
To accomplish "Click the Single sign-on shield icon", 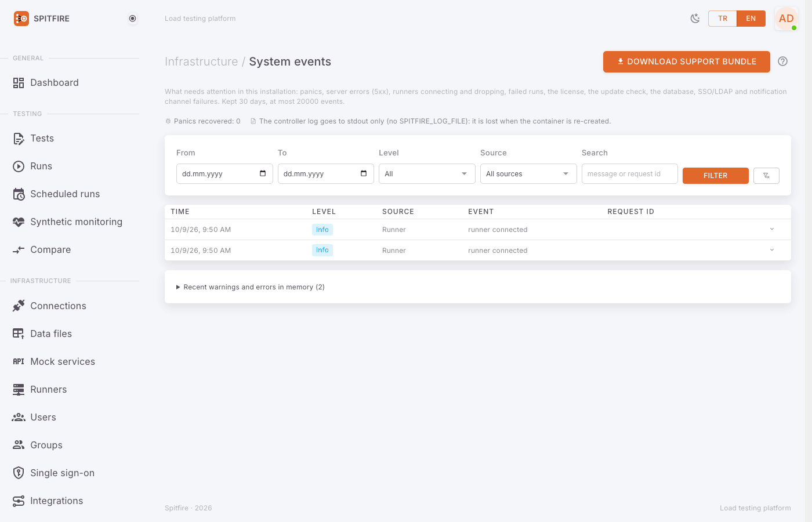I will (19, 473).
